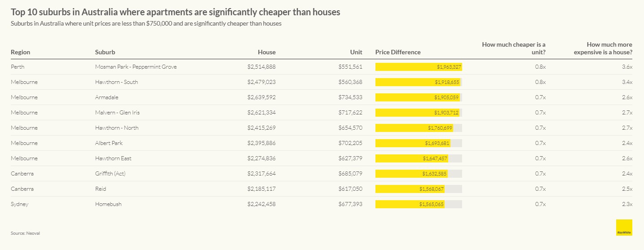Click the chart title about cheaper apartments
This screenshot has height=250, width=644.
tap(175, 12)
